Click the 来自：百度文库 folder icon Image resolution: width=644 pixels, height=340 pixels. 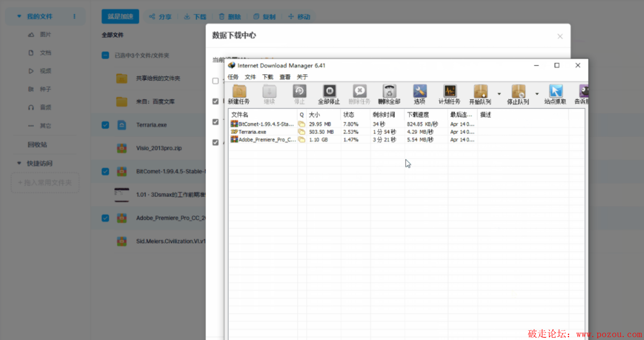coord(122,101)
